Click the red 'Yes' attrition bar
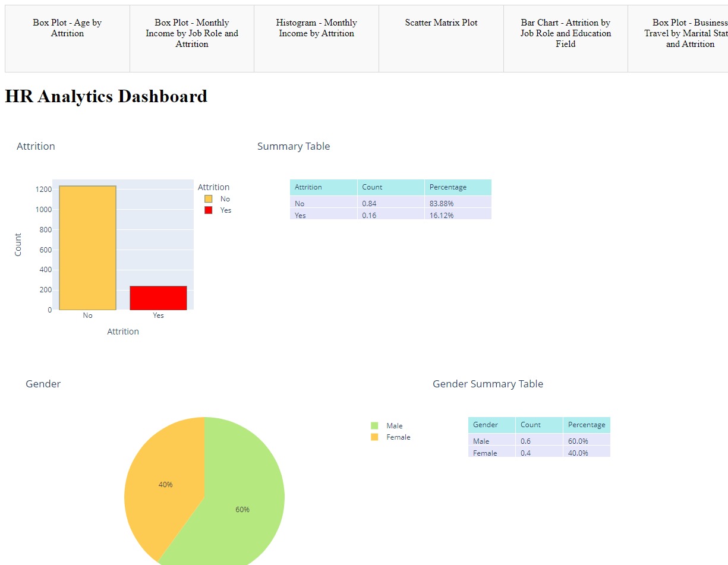 158,298
